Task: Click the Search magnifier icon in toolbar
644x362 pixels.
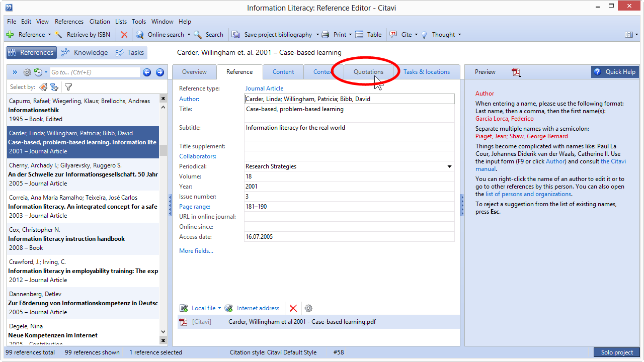Action: click(x=198, y=35)
